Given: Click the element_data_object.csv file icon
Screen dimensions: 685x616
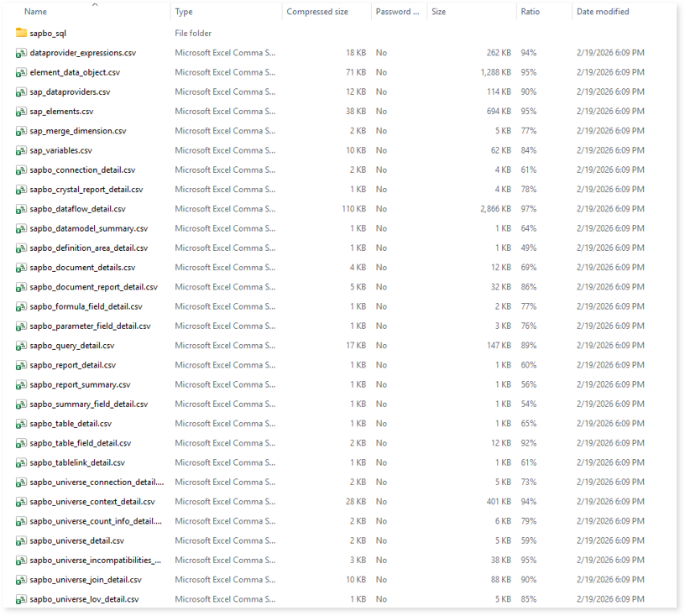Looking at the screenshot, I should coord(21,72).
